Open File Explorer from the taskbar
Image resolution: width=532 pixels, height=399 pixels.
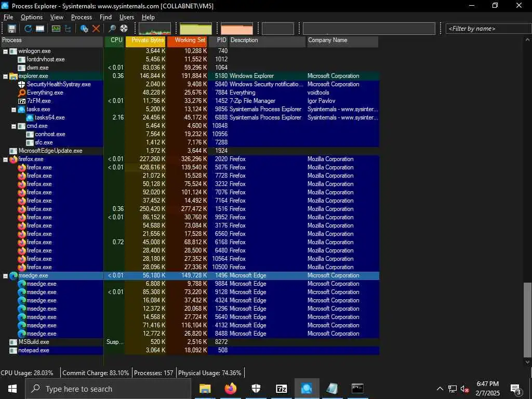coord(205,389)
